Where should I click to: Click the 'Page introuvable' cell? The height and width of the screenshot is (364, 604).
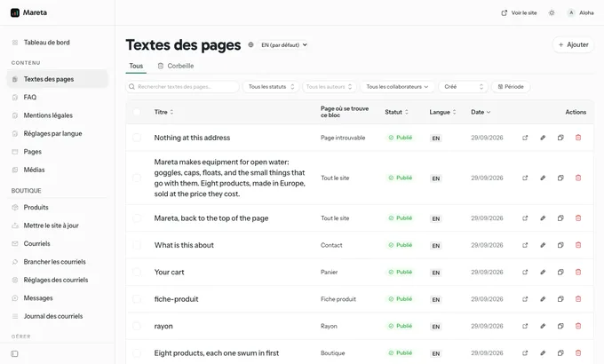pos(343,138)
